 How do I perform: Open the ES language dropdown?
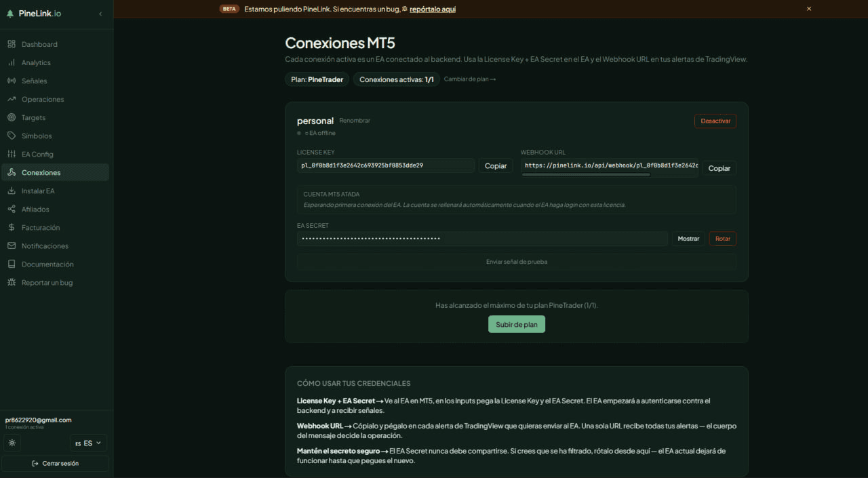88,443
